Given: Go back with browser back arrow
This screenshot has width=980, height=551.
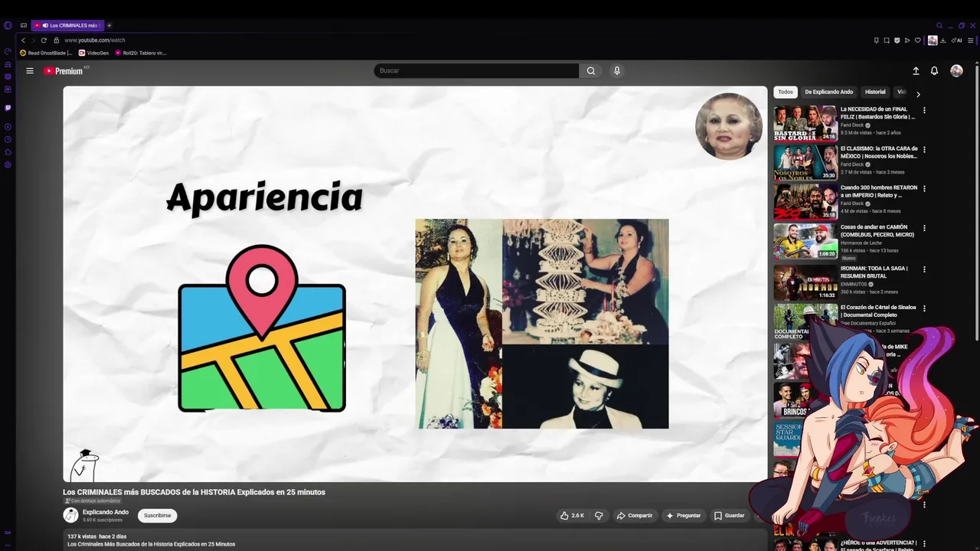Looking at the screenshot, I should (x=23, y=40).
